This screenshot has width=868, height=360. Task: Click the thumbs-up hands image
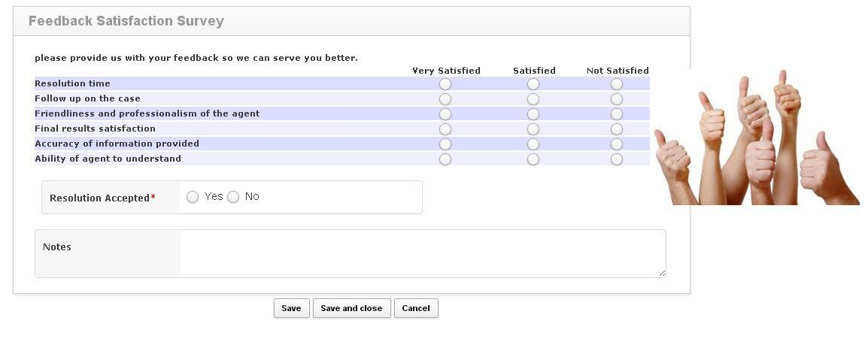click(x=756, y=139)
